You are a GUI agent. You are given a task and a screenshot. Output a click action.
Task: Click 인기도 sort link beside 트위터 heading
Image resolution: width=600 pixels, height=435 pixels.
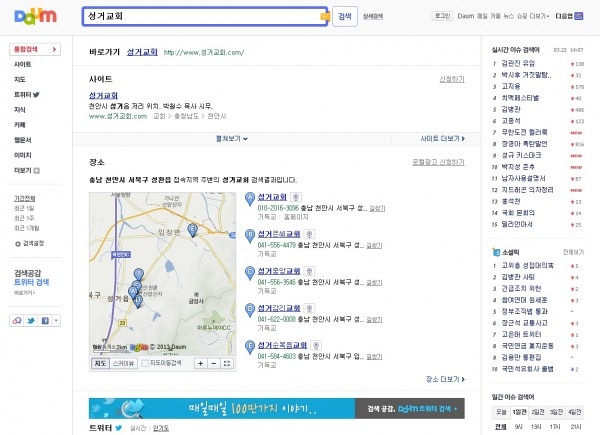[161, 428]
